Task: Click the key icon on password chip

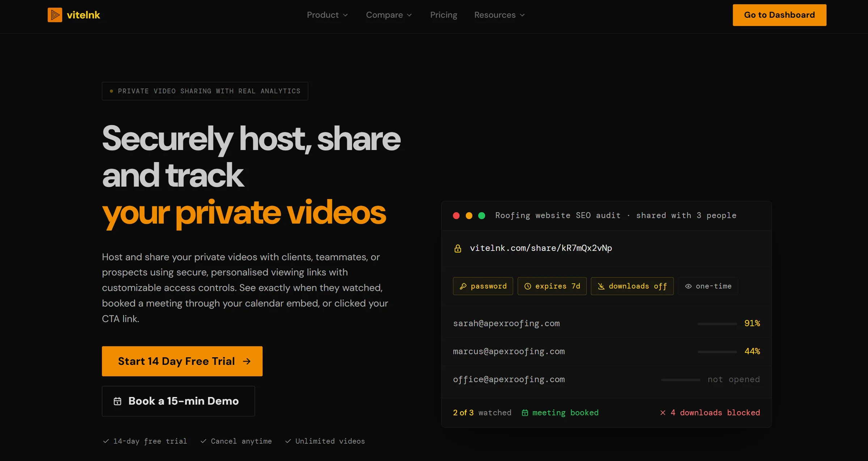Action: click(x=463, y=286)
